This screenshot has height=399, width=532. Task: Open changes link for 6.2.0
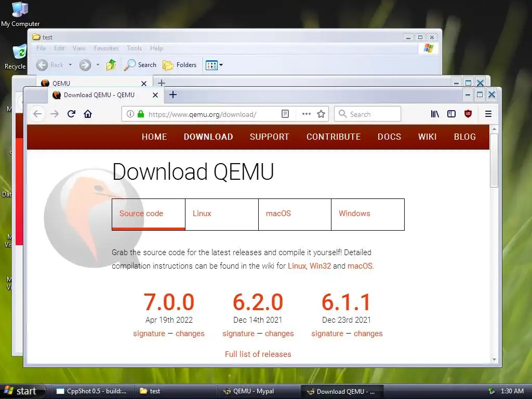(279, 334)
